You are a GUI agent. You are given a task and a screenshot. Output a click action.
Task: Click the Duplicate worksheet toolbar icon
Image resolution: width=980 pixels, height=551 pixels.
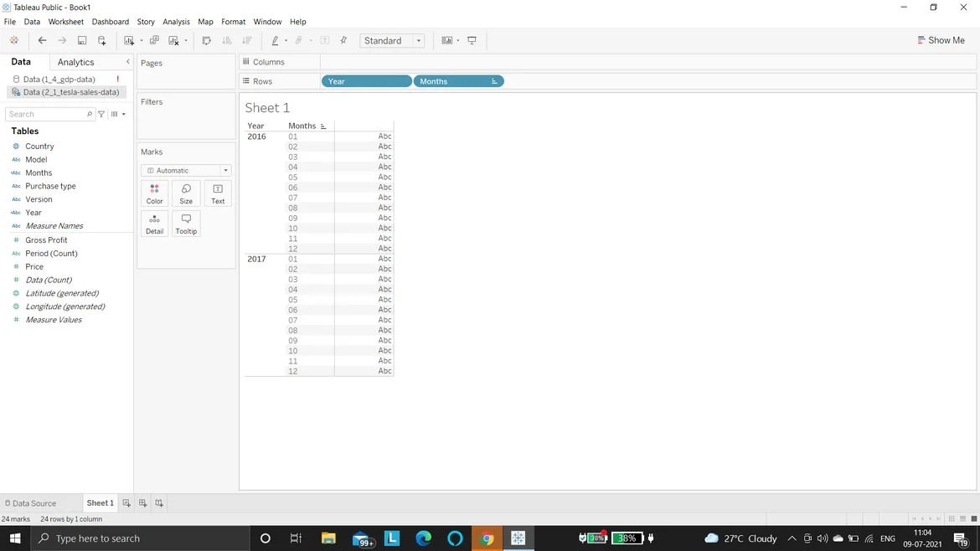pos(154,40)
